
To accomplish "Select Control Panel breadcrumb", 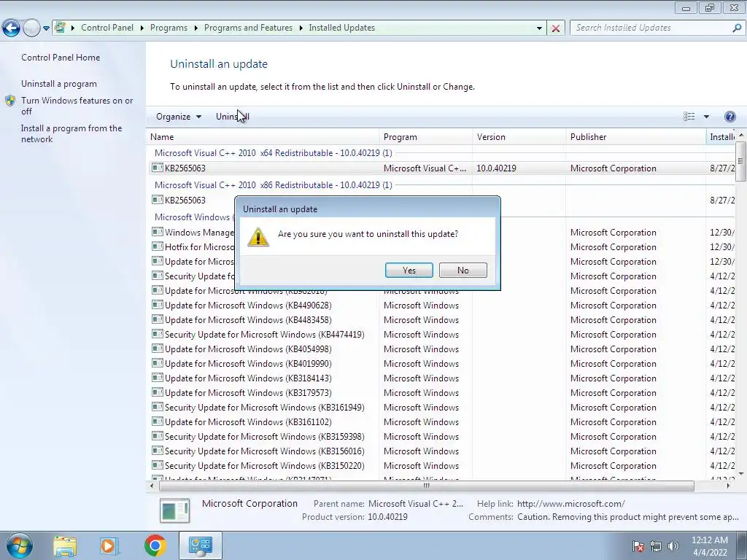I will [x=107, y=28].
